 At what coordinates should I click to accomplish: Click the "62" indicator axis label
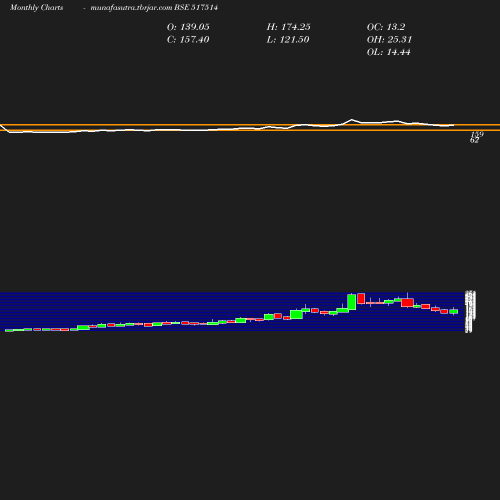point(474,140)
